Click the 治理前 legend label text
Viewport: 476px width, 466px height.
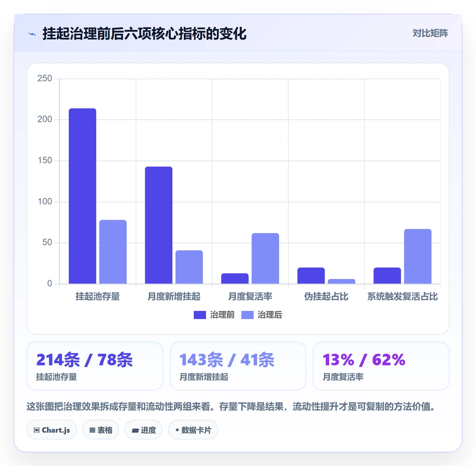click(222, 315)
